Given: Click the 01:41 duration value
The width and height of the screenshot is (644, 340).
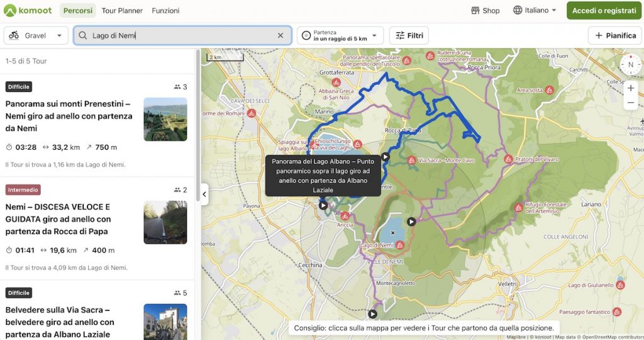Looking at the screenshot, I should [x=25, y=251].
